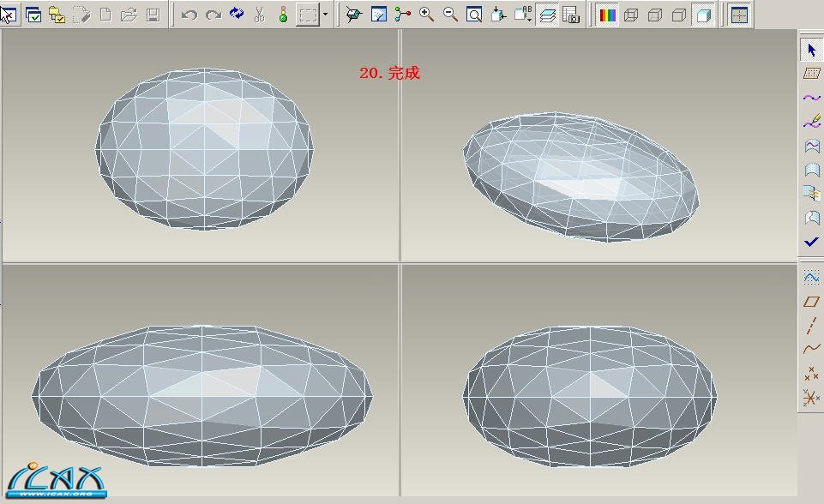Open the saved view list with AB label

[524, 15]
